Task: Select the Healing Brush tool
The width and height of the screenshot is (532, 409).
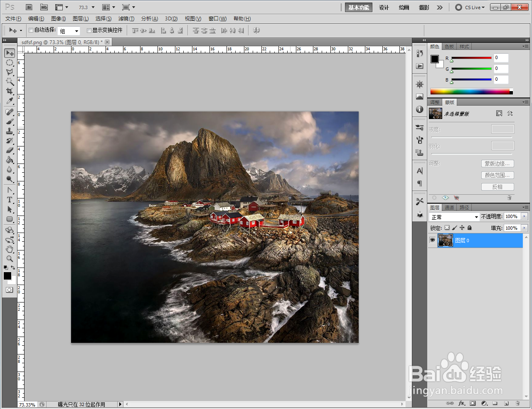Action: pyautogui.click(x=10, y=112)
